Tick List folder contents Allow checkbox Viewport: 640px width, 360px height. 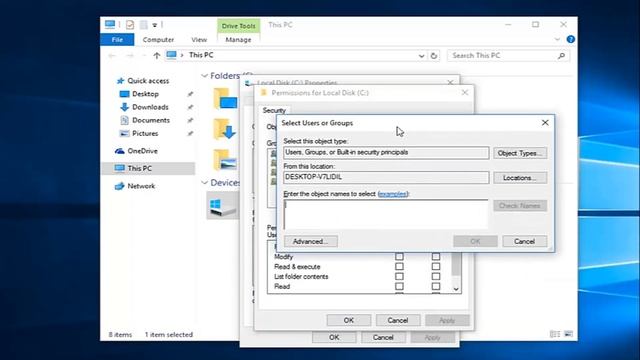[399, 277]
